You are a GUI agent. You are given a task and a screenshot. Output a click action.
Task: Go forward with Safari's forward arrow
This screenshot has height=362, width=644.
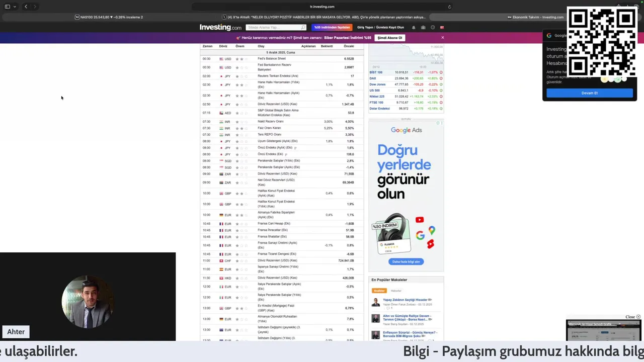[35, 7]
